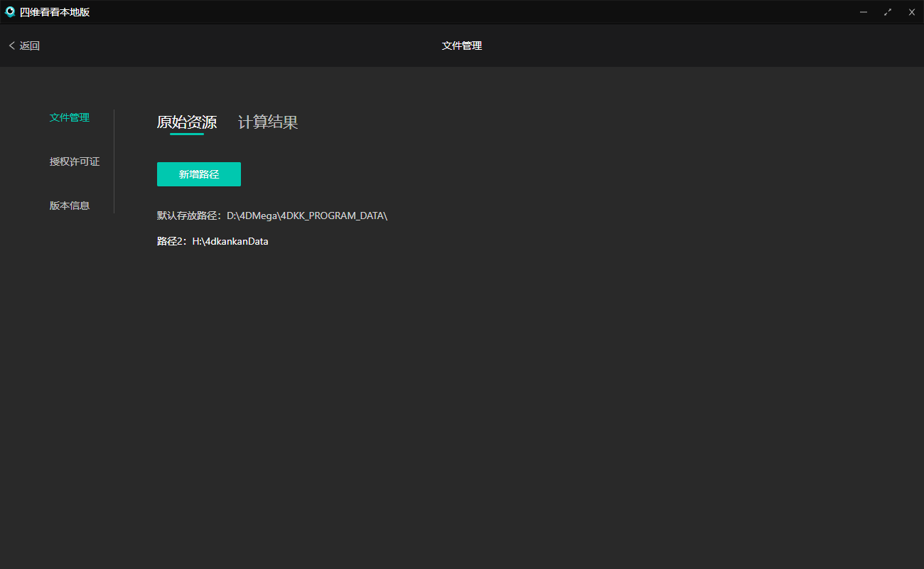
Task: Select 授权许可证 in the sidebar
Action: point(75,161)
